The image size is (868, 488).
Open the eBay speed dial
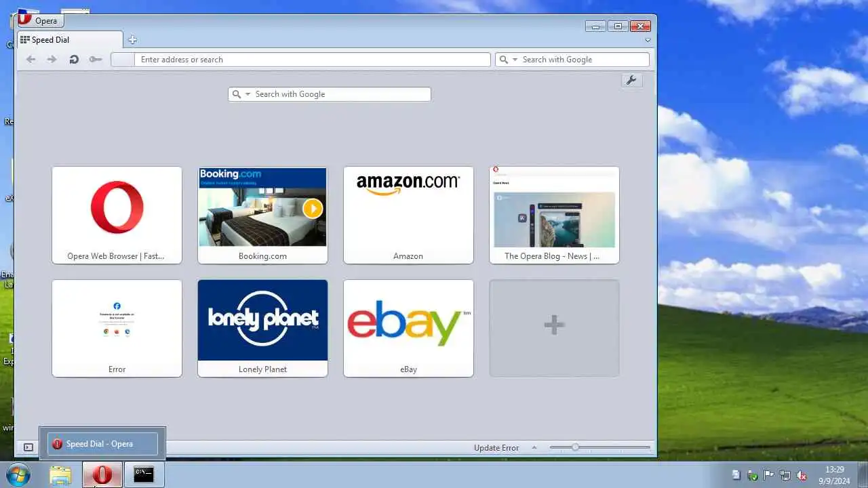(408, 328)
